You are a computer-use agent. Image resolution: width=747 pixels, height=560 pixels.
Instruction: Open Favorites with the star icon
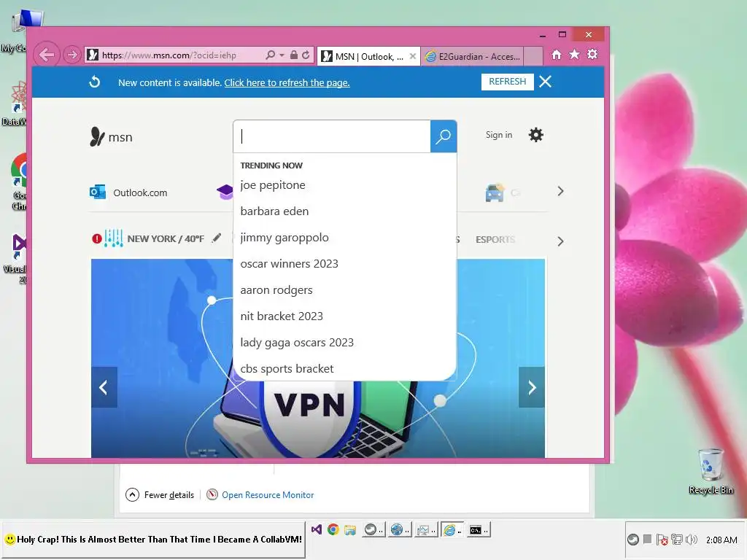click(x=574, y=55)
